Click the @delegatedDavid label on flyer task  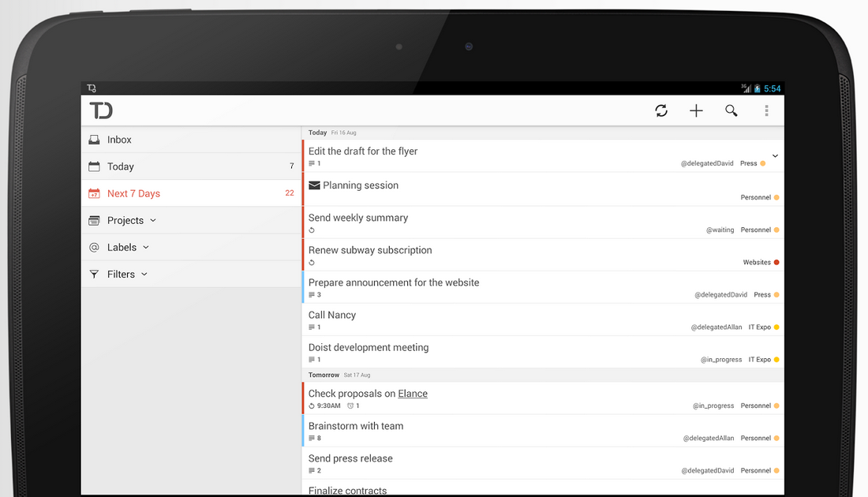tap(707, 164)
